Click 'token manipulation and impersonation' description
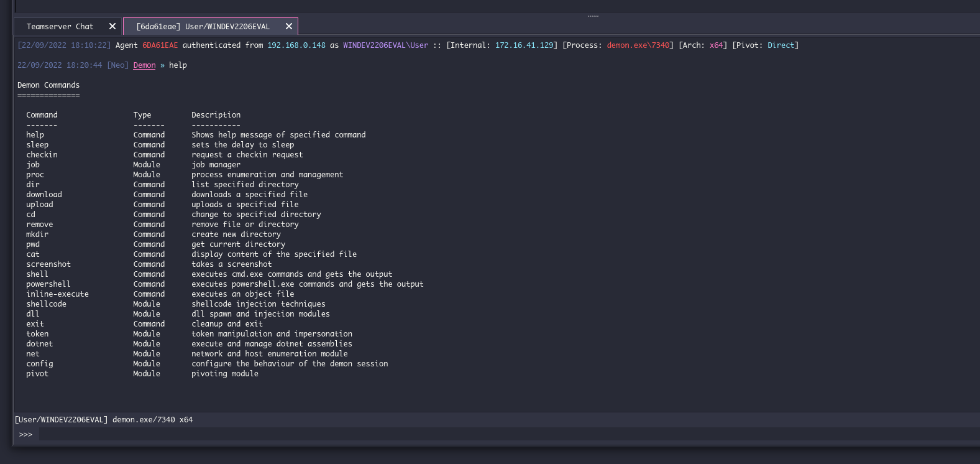980x464 pixels. pyautogui.click(x=272, y=333)
